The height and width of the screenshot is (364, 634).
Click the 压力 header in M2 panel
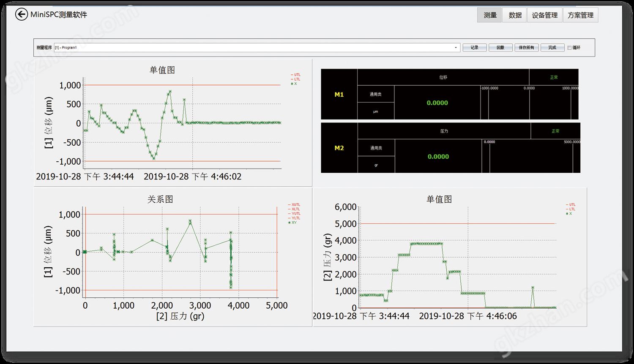[x=444, y=131]
